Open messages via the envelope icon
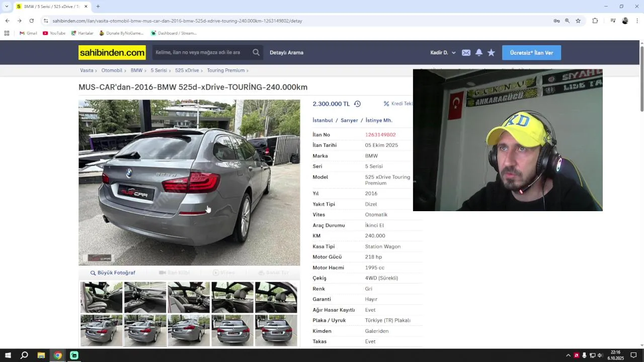The height and width of the screenshot is (362, 644). click(466, 53)
